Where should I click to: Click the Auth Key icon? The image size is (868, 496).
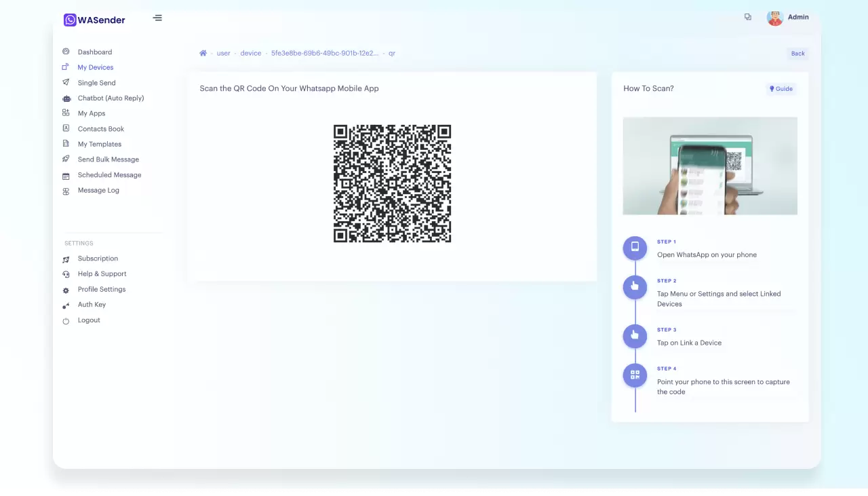[66, 305]
